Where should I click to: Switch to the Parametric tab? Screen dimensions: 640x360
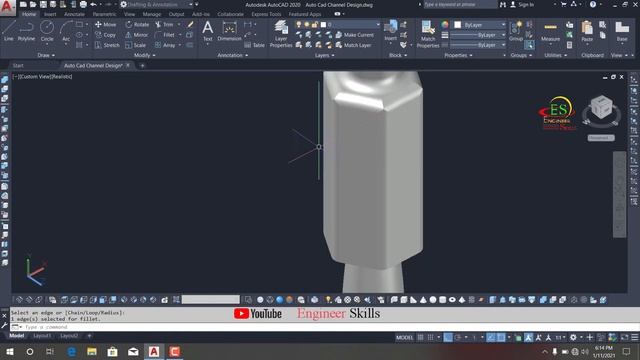[x=104, y=14]
